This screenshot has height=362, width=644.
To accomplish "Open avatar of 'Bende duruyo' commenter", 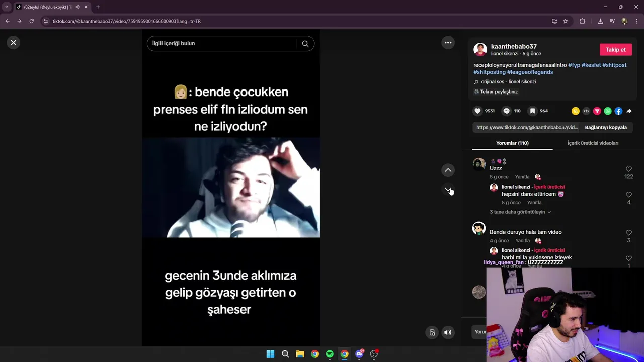I will pos(479,228).
